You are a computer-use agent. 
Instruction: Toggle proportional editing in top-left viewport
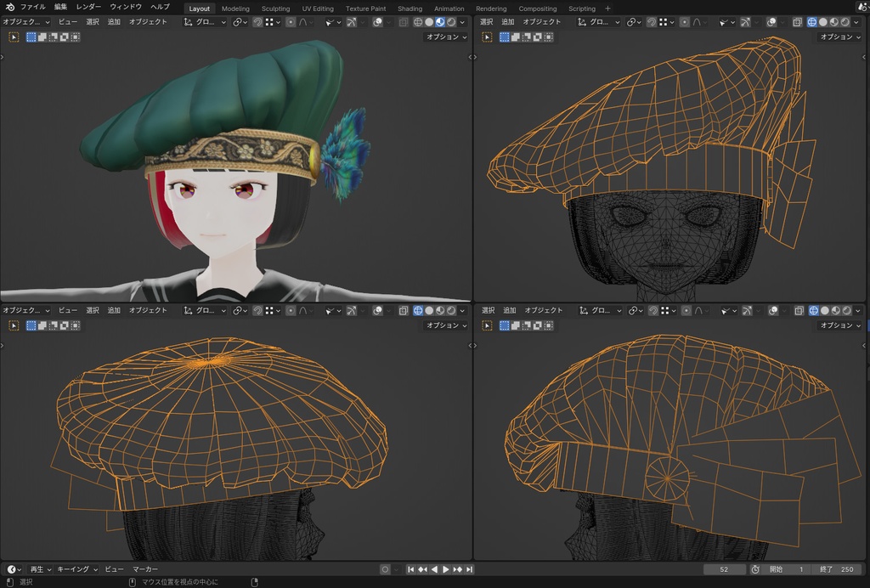click(291, 22)
